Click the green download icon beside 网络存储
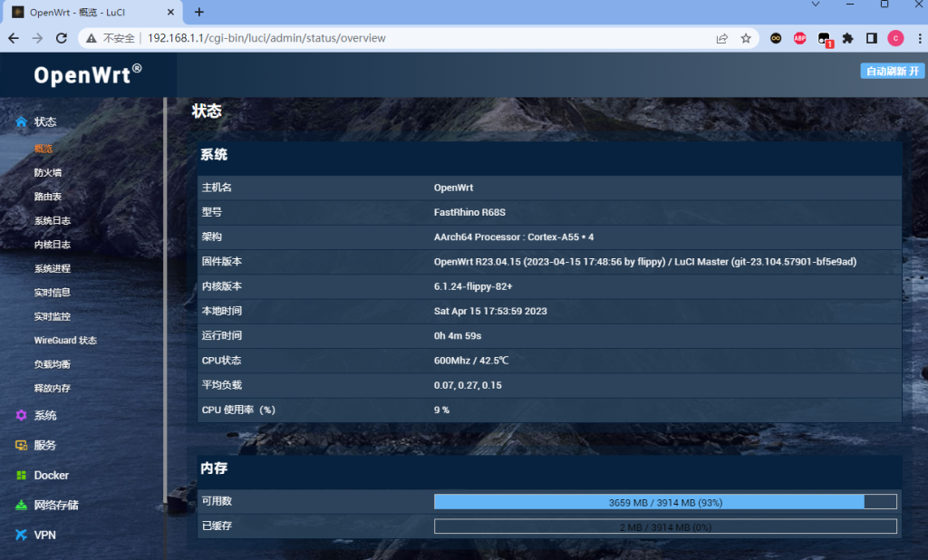The width and height of the screenshot is (928, 560). pos(22,505)
